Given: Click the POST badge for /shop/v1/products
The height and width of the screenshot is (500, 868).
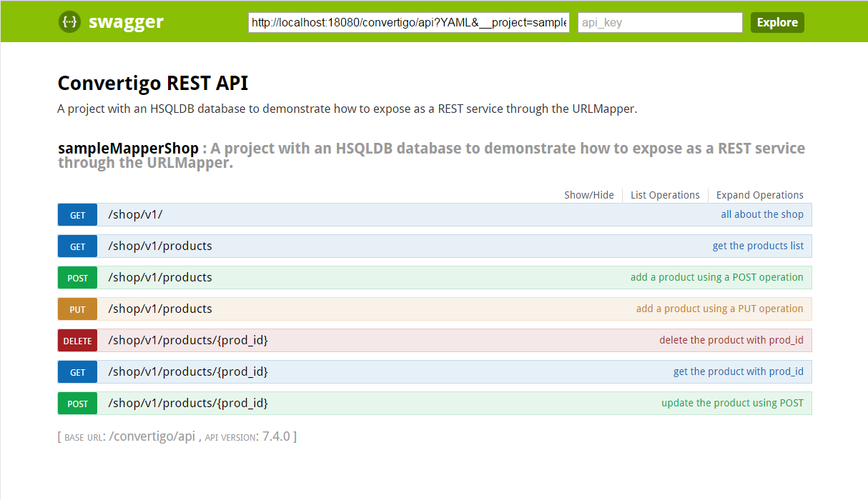Looking at the screenshot, I should click(x=77, y=278).
